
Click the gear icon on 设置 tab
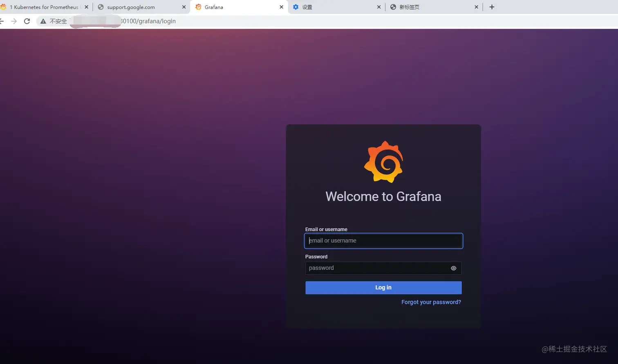click(296, 7)
